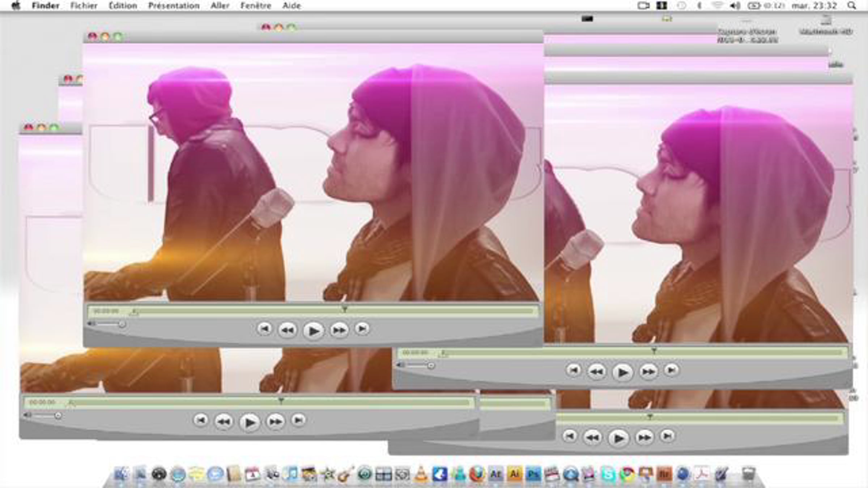Viewport: 868px width, 488px height.
Task: Click the date and time in the menu bar
Action: click(x=814, y=6)
